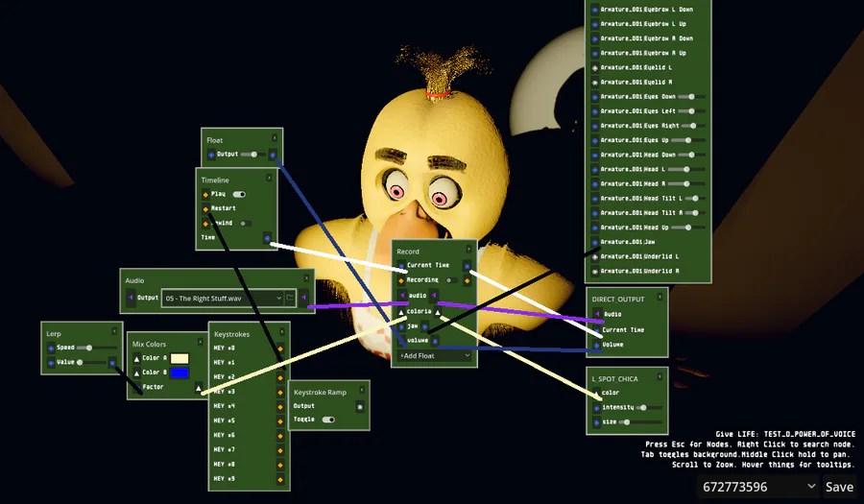864x504 pixels.
Task: Click the Float node input port
Action: click(x=211, y=155)
